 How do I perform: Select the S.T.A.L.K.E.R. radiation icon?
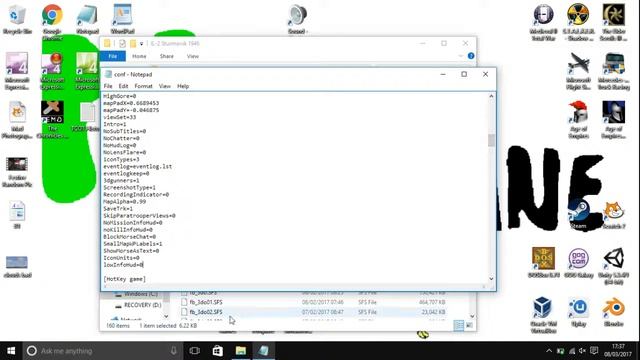point(578,22)
